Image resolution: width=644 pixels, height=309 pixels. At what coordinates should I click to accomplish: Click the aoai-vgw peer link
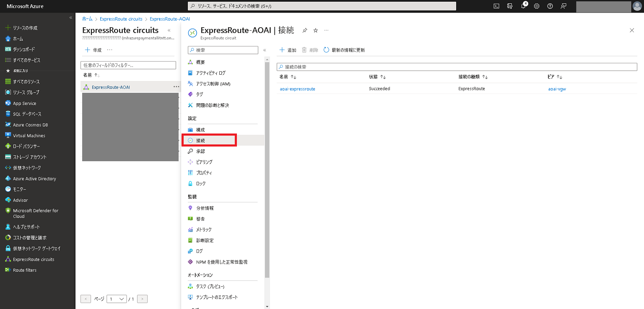(x=557, y=89)
